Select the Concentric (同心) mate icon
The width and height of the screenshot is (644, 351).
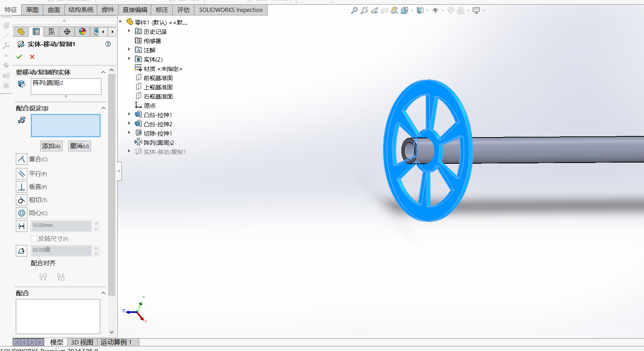[x=22, y=213]
